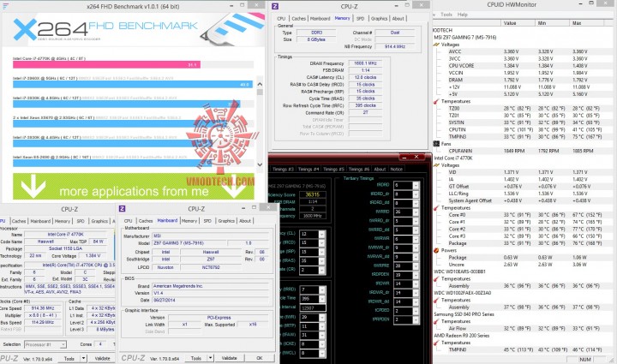Screen dimensions: 617x364
Task: Open the tRDRD dropdown in Tertiary Timings
Action: 416,185
